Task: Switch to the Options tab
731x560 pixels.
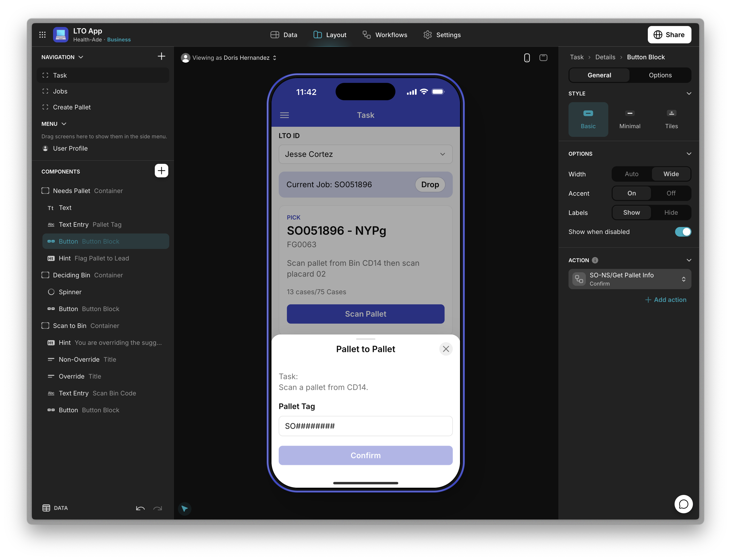Action: coord(660,75)
